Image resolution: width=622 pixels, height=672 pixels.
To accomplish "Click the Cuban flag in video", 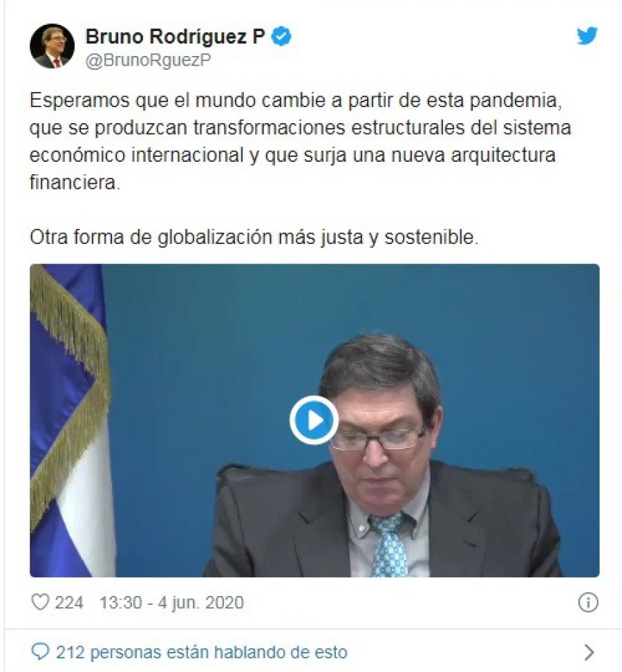I will point(70,420).
